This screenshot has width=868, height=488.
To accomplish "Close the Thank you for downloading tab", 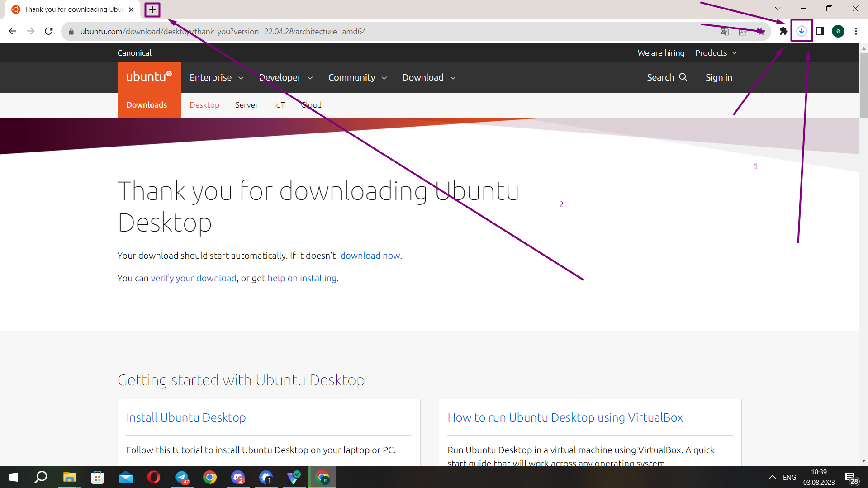I will click(x=131, y=9).
